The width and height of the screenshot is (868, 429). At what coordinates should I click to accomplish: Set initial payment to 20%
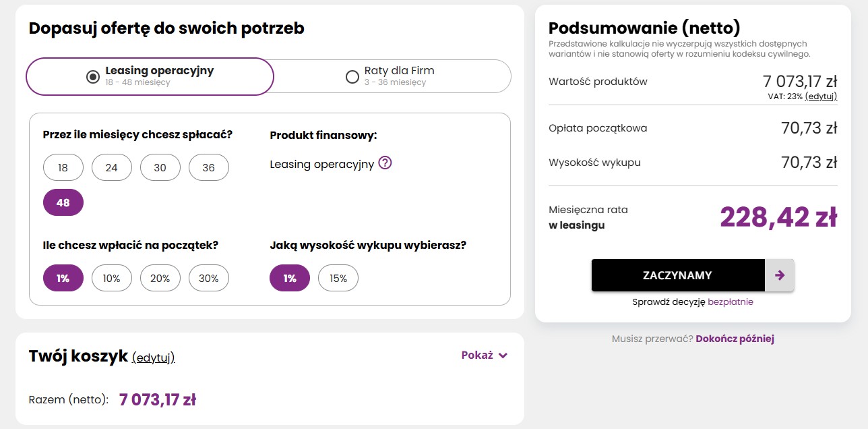160,278
